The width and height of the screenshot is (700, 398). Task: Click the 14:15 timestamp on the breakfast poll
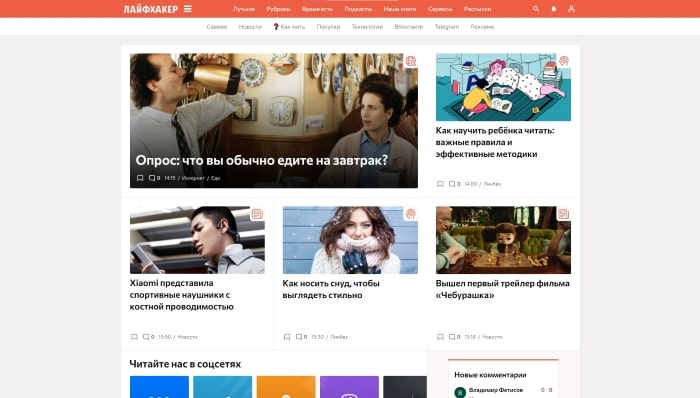click(x=170, y=178)
